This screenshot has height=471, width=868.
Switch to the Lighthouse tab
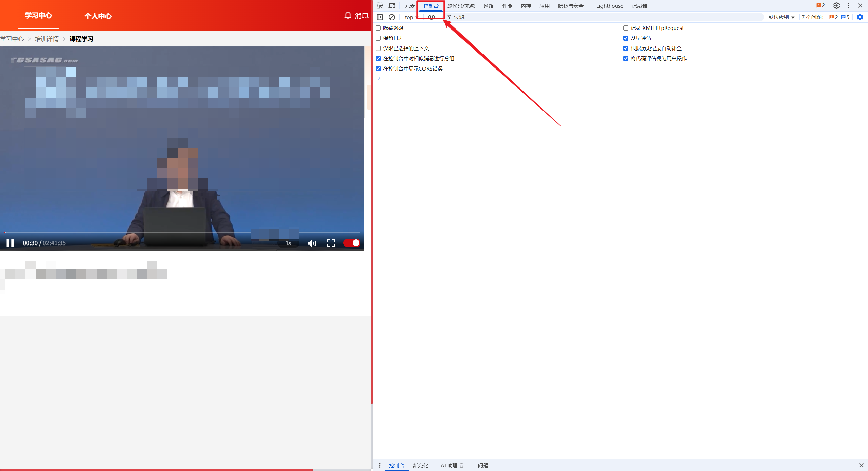point(609,6)
